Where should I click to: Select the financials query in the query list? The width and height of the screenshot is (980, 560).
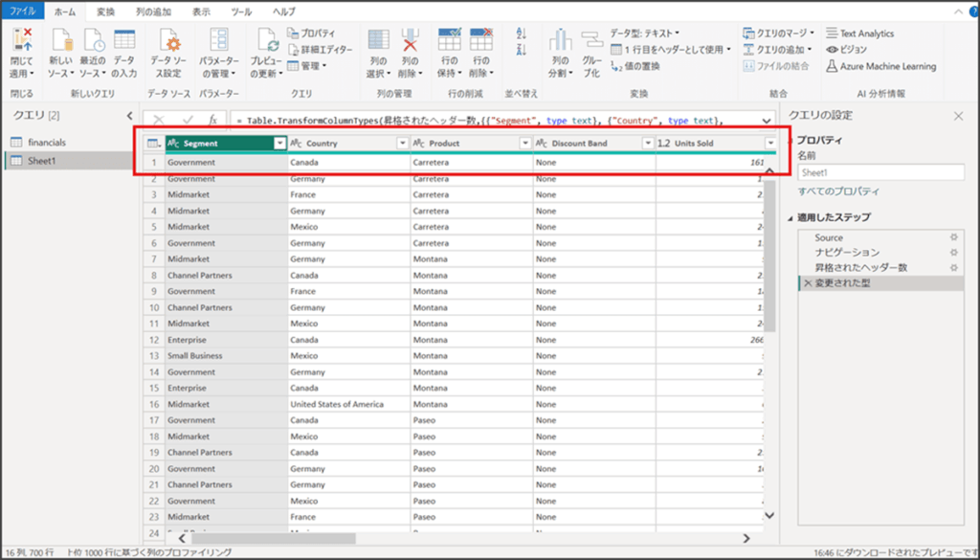click(46, 142)
